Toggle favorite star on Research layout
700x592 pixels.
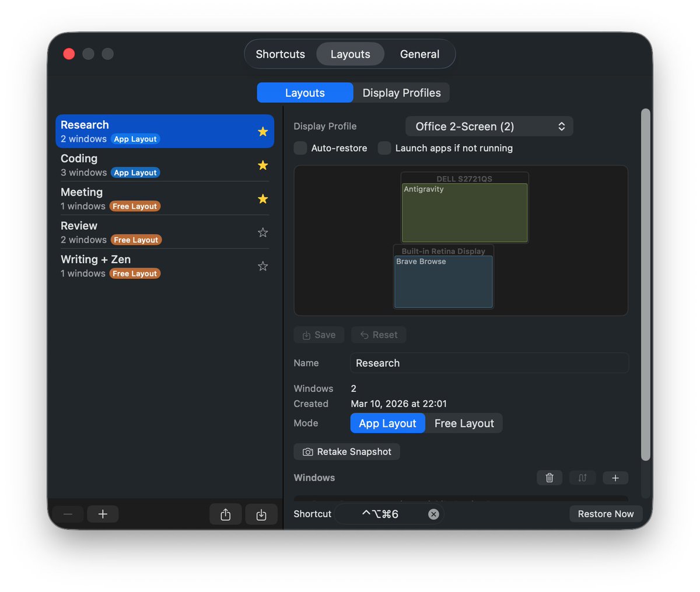pyautogui.click(x=262, y=131)
